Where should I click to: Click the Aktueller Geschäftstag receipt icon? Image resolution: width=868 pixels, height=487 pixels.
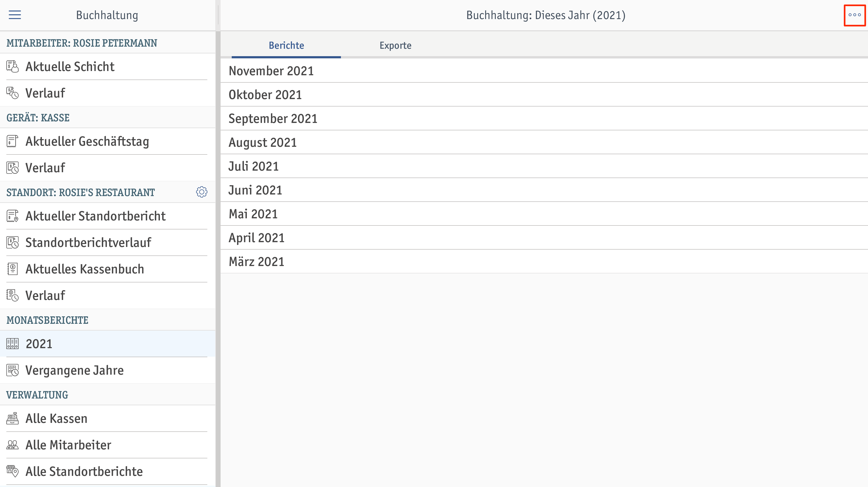click(x=12, y=141)
